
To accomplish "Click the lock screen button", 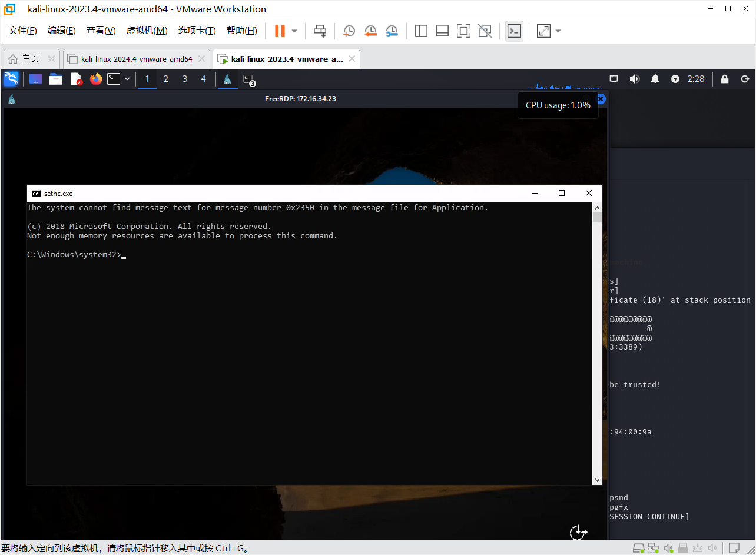I will [x=724, y=79].
